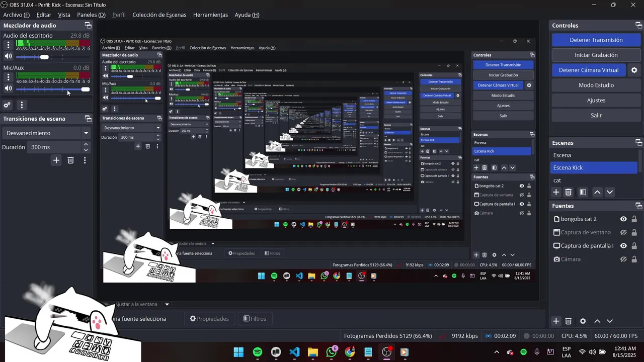Viewport: 644px width, 362px height.
Task: Move source up in main Fuentes toolbar
Action: pos(597,321)
